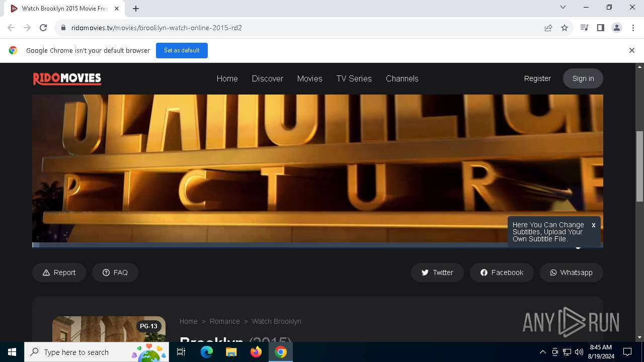Bookmark this tab with star icon
Image resolution: width=644 pixels, height=362 pixels.
coord(565,28)
